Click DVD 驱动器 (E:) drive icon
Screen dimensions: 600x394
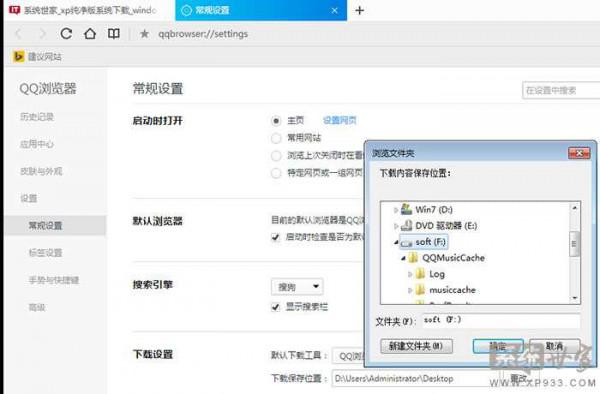[x=406, y=225]
